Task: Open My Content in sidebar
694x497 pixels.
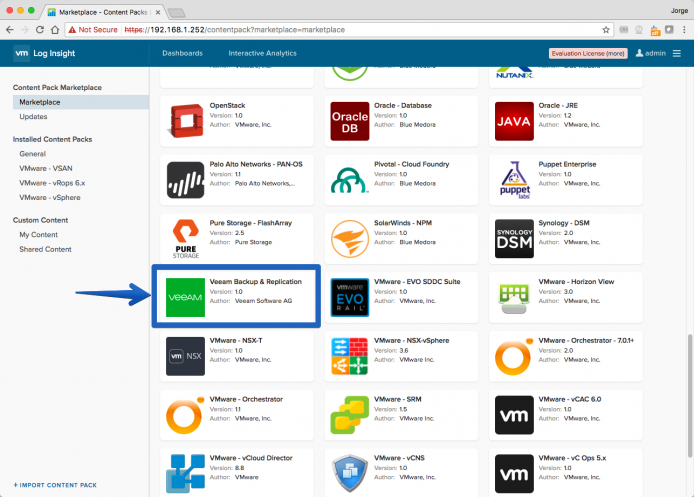Action: tap(39, 235)
